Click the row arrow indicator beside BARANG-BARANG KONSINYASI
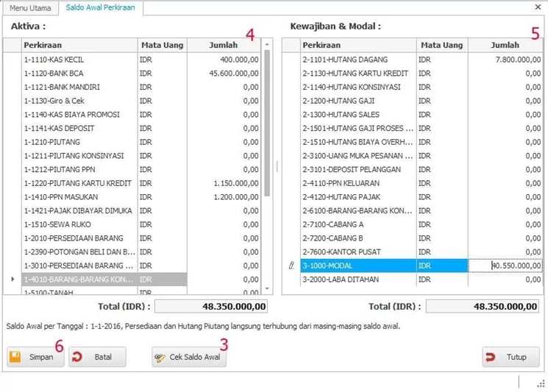 pyautogui.click(x=12, y=279)
